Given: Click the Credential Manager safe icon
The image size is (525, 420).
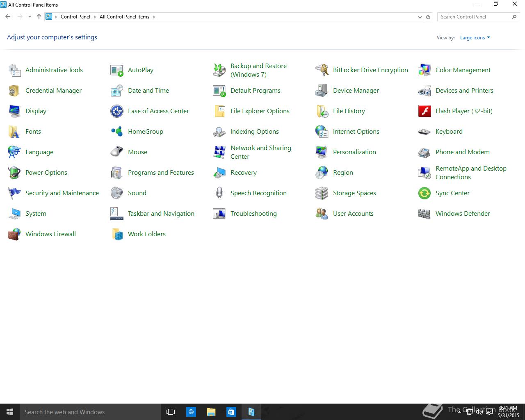Looking at the screenshot, I should [14, 91].
